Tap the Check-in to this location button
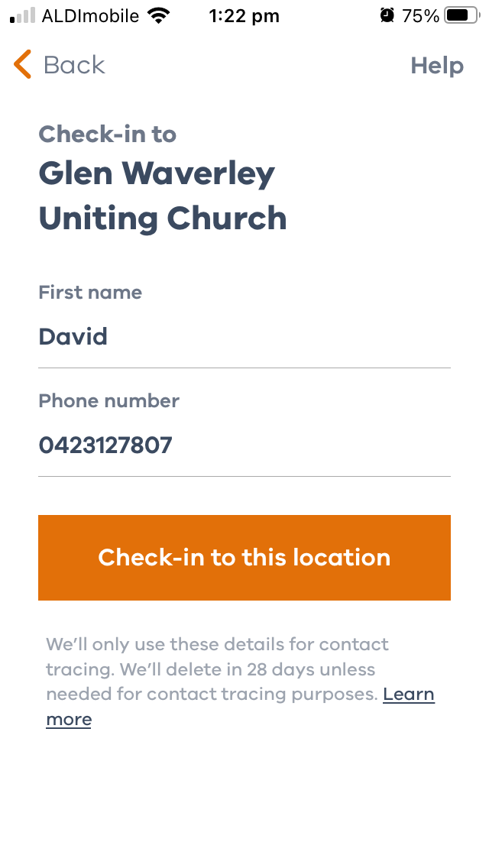 coord(244,558)
